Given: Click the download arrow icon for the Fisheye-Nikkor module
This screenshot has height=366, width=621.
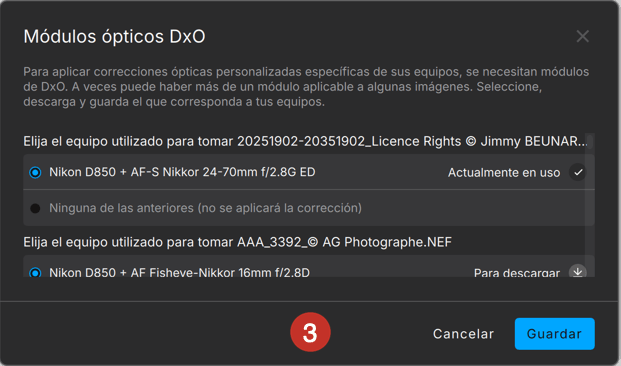Looking at the screenshot, I should click(578, 271).
